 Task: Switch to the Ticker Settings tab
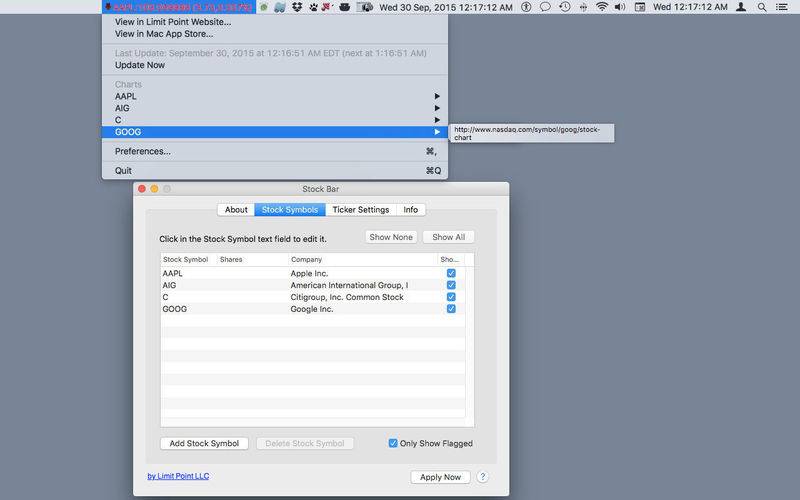pos(361,210)
